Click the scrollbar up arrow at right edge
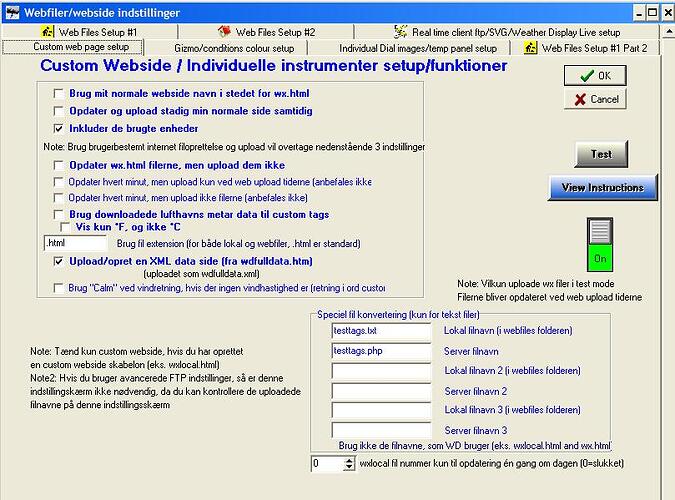Image resolution: width=675 pixels, height=500 pixels. [669, 32]
